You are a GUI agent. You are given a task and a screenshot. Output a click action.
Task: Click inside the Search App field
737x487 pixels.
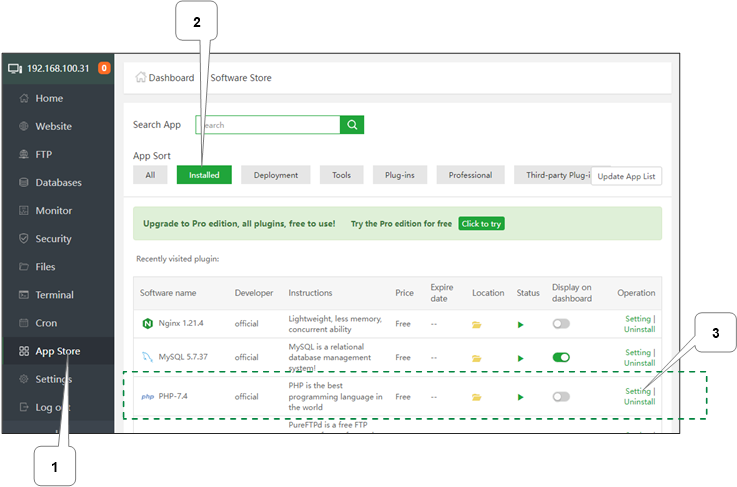[x=268, y=125]
